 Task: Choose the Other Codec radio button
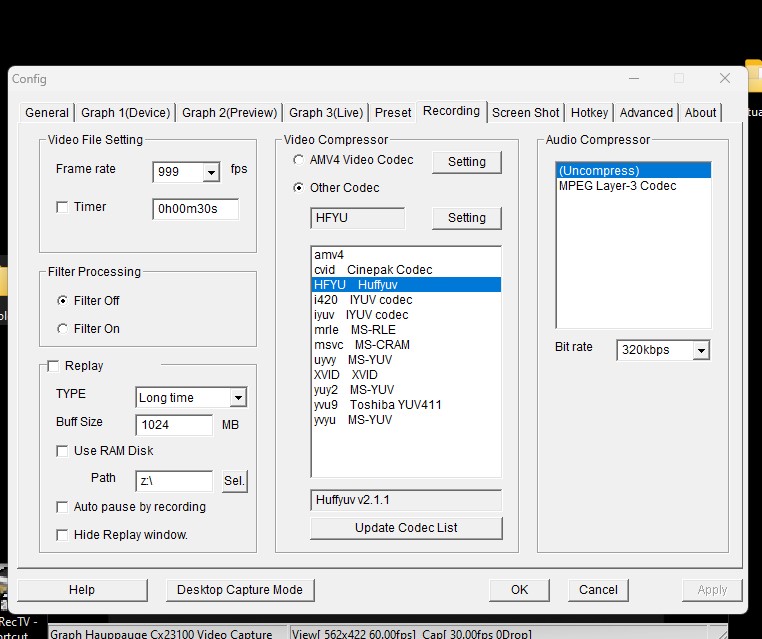(x=298, y=188)
